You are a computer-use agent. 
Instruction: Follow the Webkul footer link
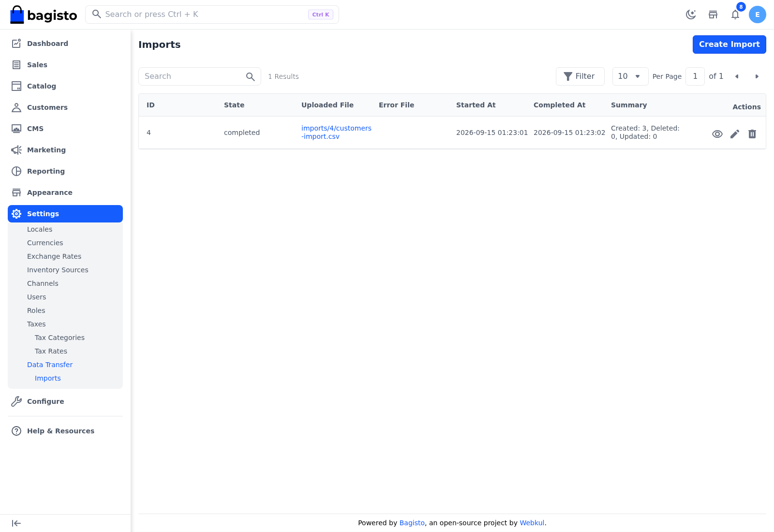(532, 523)
